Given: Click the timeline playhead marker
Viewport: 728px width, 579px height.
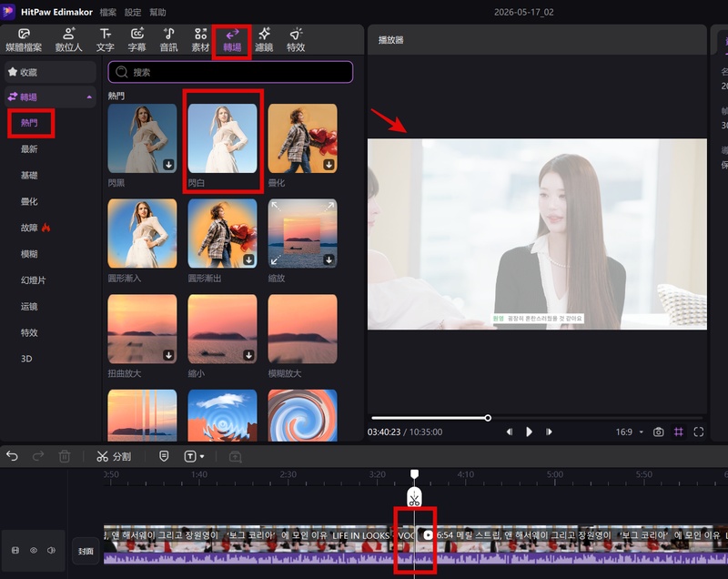Looking at the screenshot, I should pyautogui.click(x=414, y=473).
